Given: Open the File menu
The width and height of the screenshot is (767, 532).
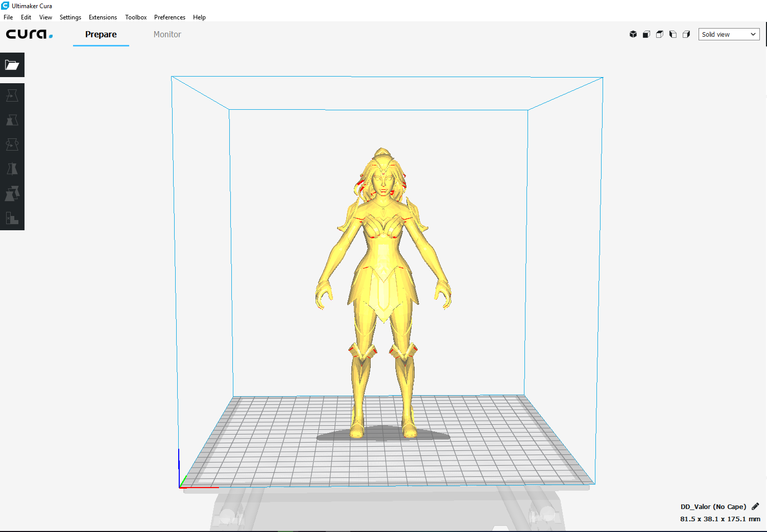Looking at the screenshot, I should [8, 17].
